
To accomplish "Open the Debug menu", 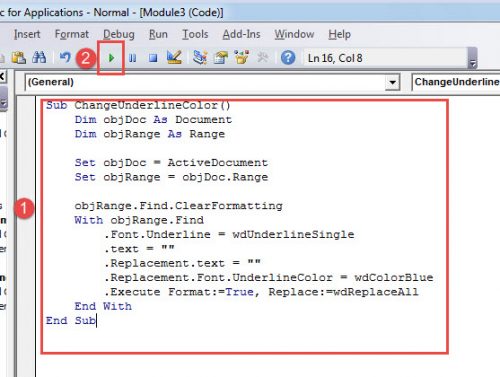I will [x=119, y=34].
